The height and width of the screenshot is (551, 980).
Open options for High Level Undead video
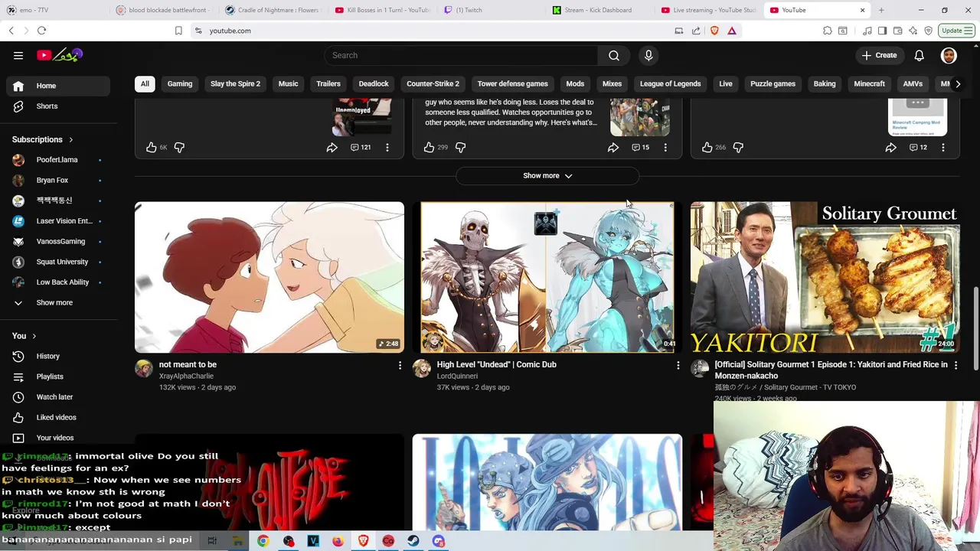point(678,366)
